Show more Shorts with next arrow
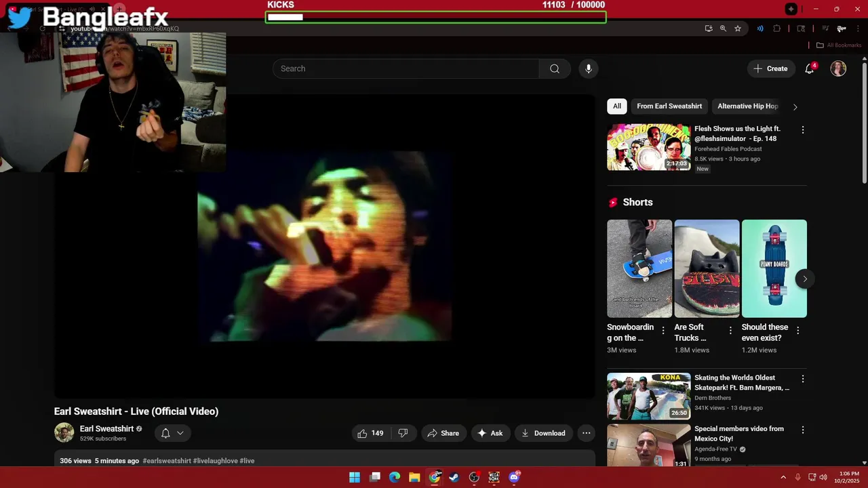This screenshot has height=488, width=868. point(805,279)
